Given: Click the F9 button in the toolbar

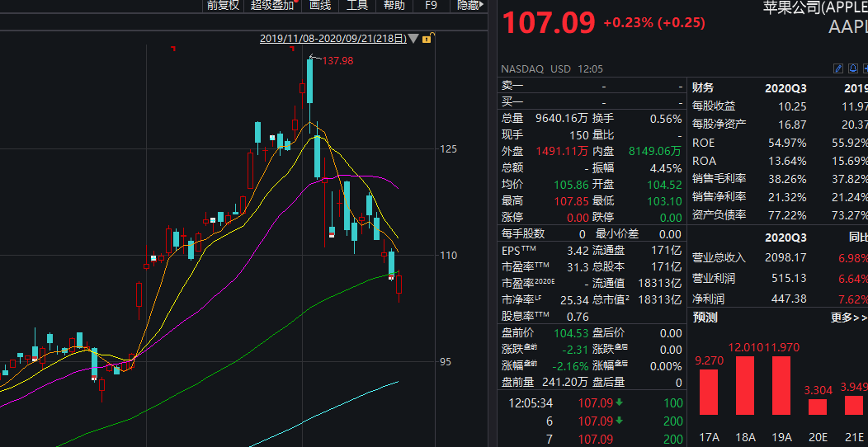Looking at the screenshot, I should tap(431, 6).
